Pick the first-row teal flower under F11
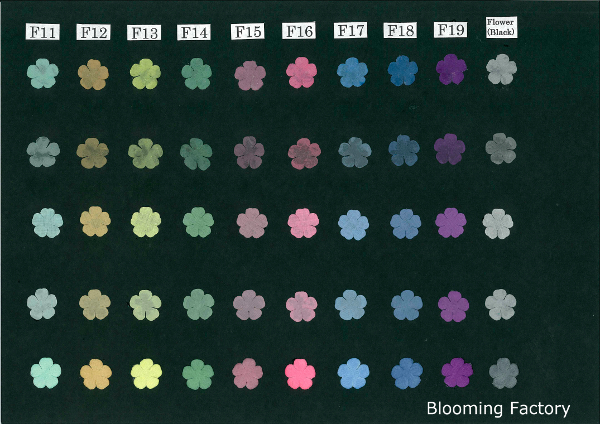 point(43,73)
